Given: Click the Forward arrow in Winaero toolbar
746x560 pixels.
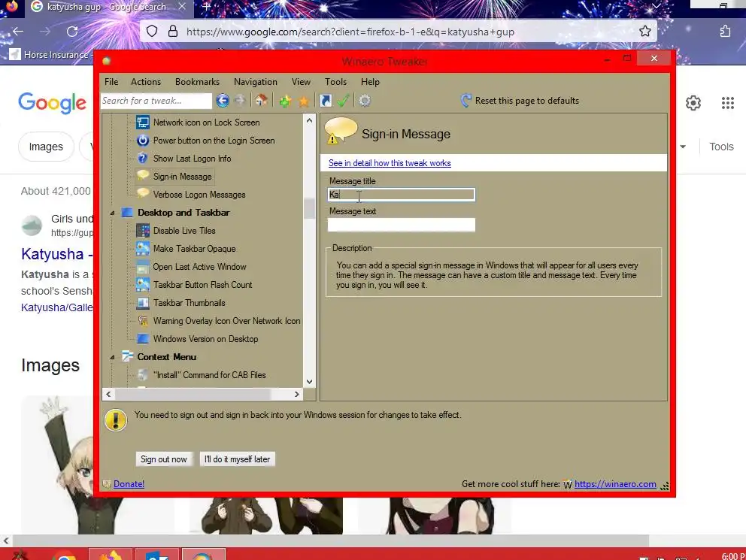Looking at the screenshot, I should coord(240,101).
